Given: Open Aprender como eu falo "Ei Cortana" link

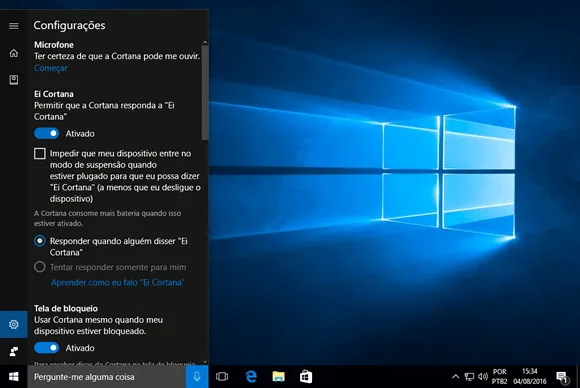Looking at the screenshot, I should tap(117, 283).
